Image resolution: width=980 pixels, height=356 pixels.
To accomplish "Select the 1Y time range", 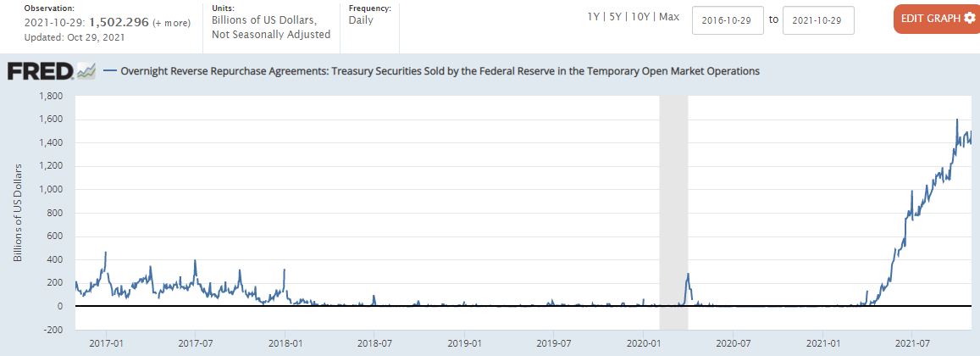I will 595,17.
